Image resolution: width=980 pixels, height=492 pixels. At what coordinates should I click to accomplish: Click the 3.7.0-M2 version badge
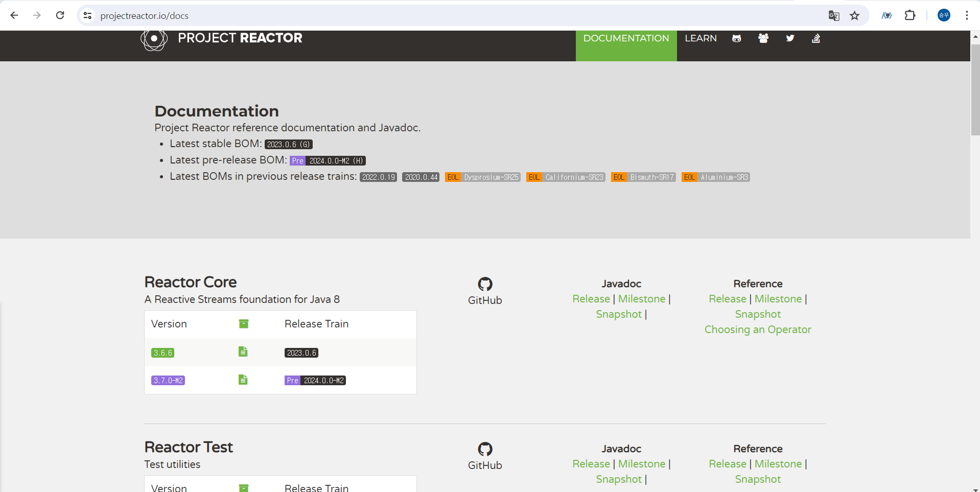click(168, 381)
